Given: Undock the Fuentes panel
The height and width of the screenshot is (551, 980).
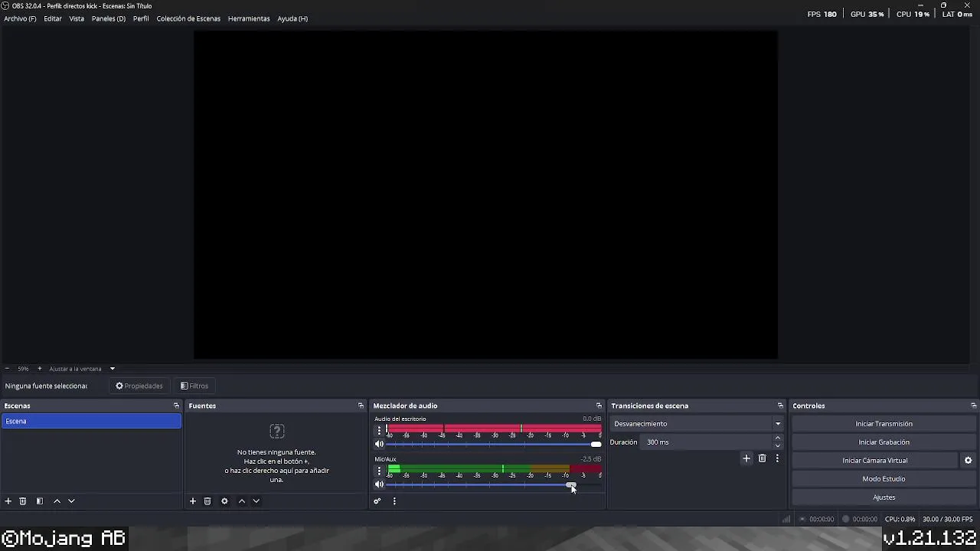Looking at the screenshot, I should (x=361, y=406).
